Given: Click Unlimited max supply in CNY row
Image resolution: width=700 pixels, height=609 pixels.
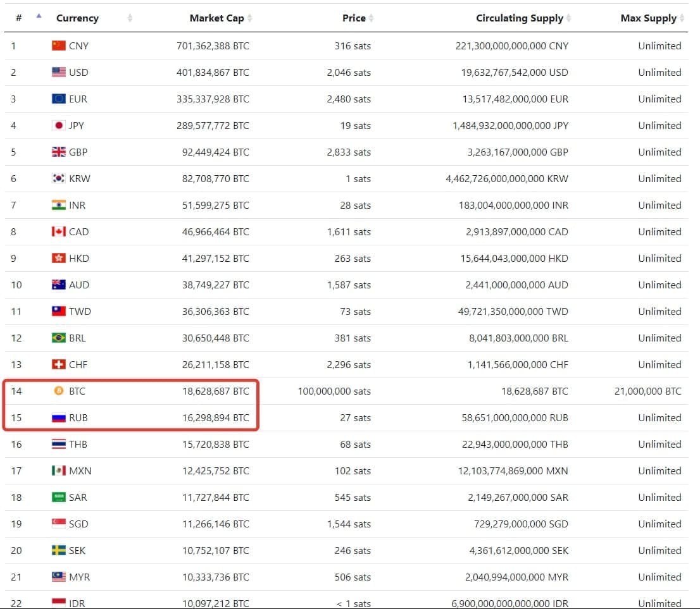Looking at the screenshot, I should click(660, 46).
